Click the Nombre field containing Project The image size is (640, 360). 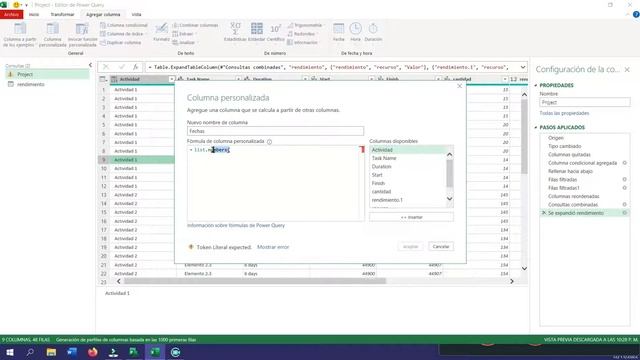click(585, 102)
